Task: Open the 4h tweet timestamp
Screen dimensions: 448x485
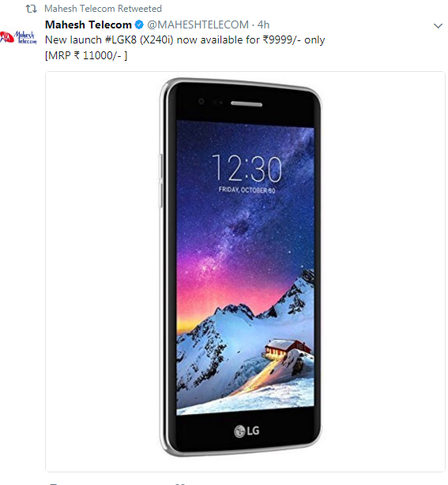Action: click(263, 24)
